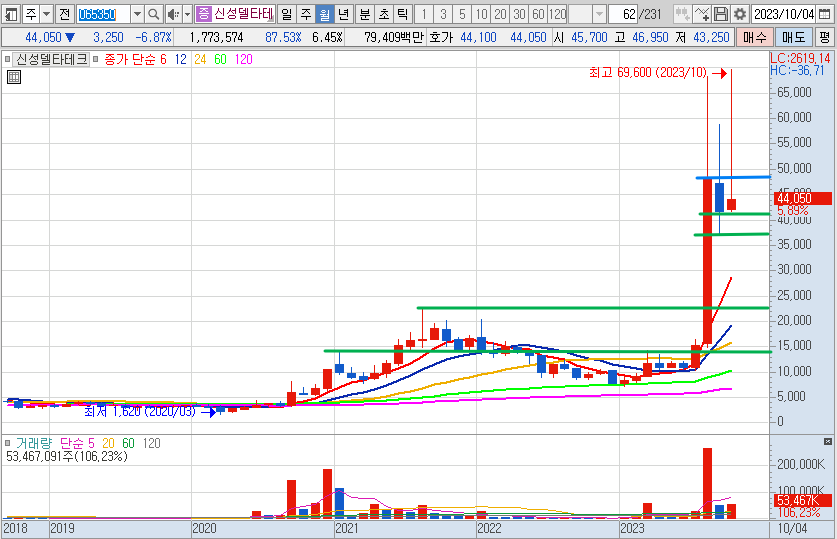837x539 pixels.
Task: Click the moving average 6 label
Action: [163, 60]
